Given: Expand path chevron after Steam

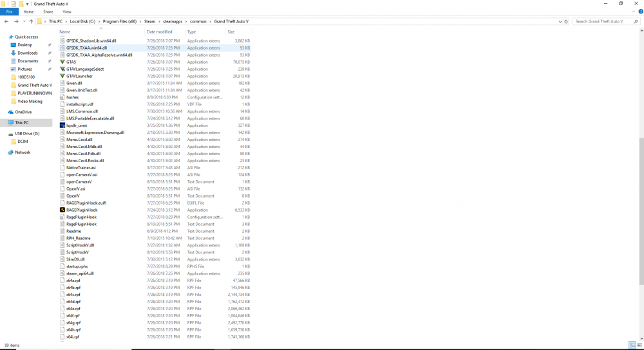Looking at the screenshot, I should 159,21.
